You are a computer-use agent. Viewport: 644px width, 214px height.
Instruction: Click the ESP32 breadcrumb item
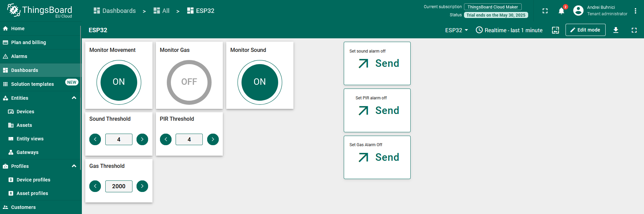(x=201, y=11)
